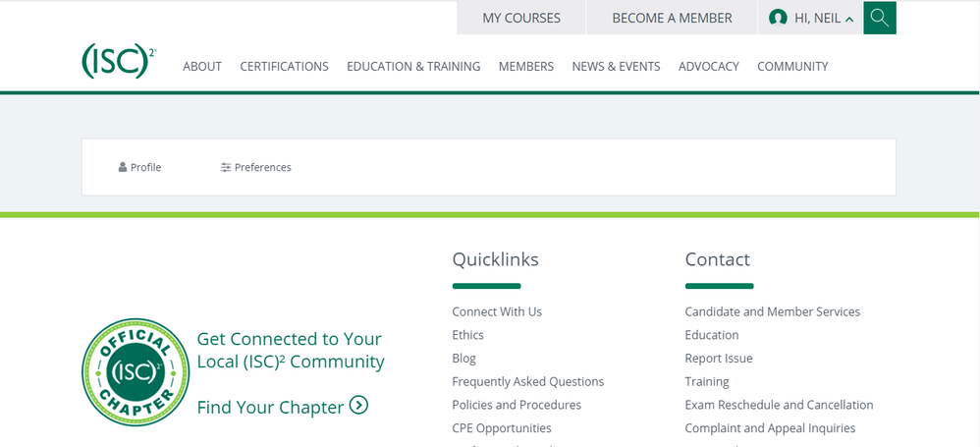This screenshot has width=980, height=447.
Task: Open the Community menu item
Action: [x=792, y=67]
